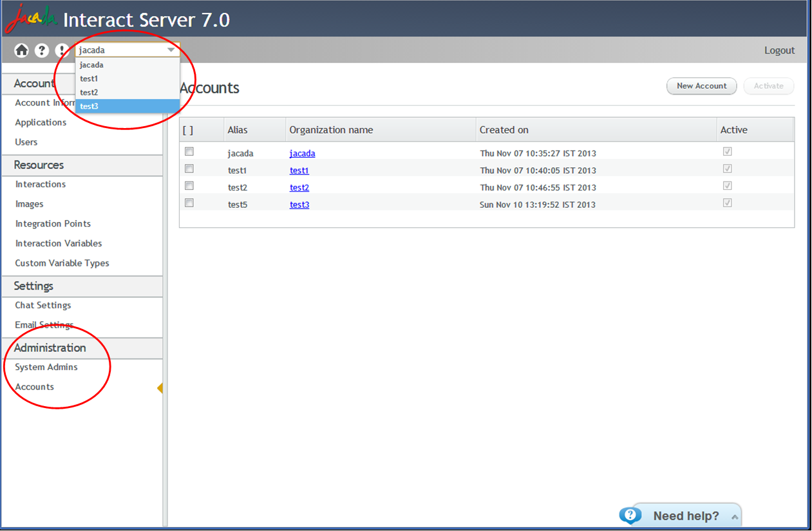Click date Thu Nov 07 10:40:05 IST 2013
812x531 pixels.
[x=538, y=171]
